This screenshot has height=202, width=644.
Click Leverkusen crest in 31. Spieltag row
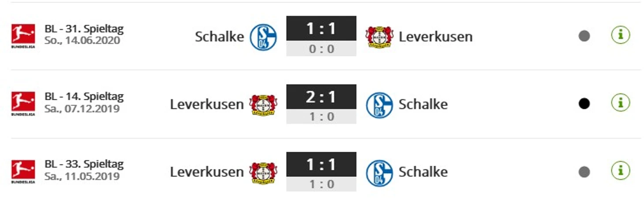379,37
